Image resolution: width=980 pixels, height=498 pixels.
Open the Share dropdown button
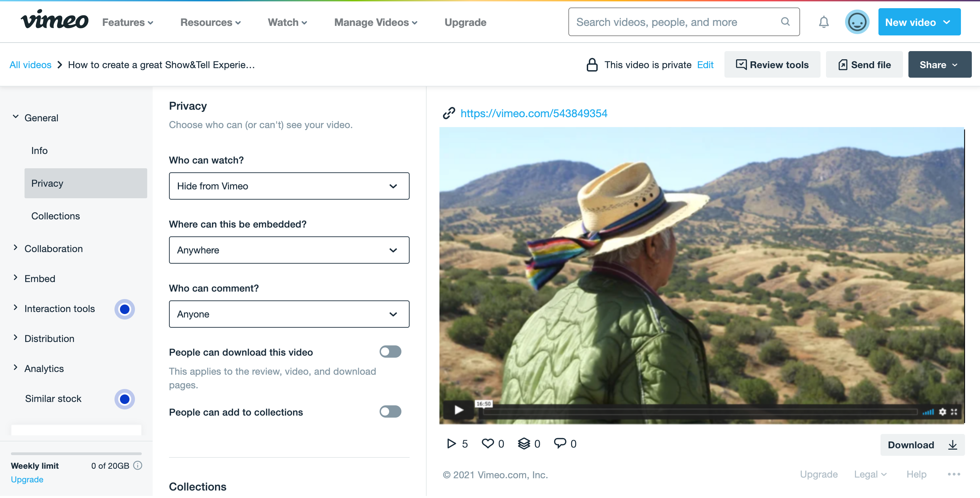click(x=940, y=65)
